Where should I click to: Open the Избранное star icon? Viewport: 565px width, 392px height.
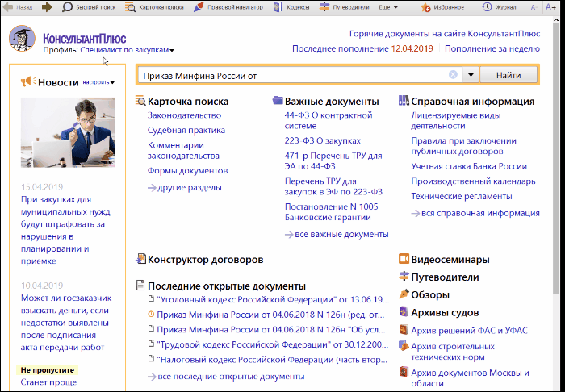coord(425,7)
